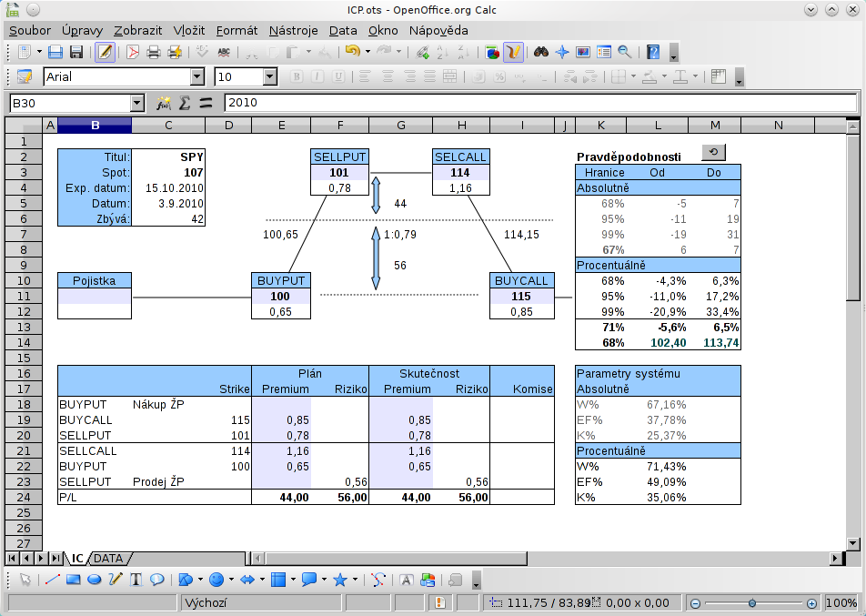Export directly as PDF
Screen dimensions: 866x616
point(133,52)
